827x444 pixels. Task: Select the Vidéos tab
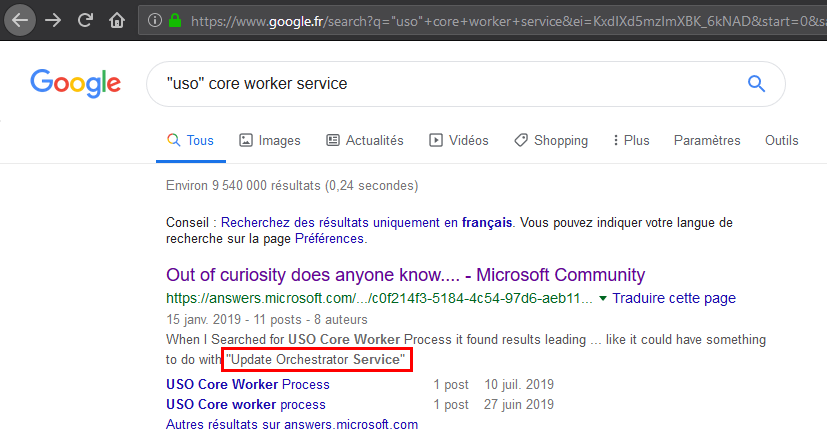[459, 141]
